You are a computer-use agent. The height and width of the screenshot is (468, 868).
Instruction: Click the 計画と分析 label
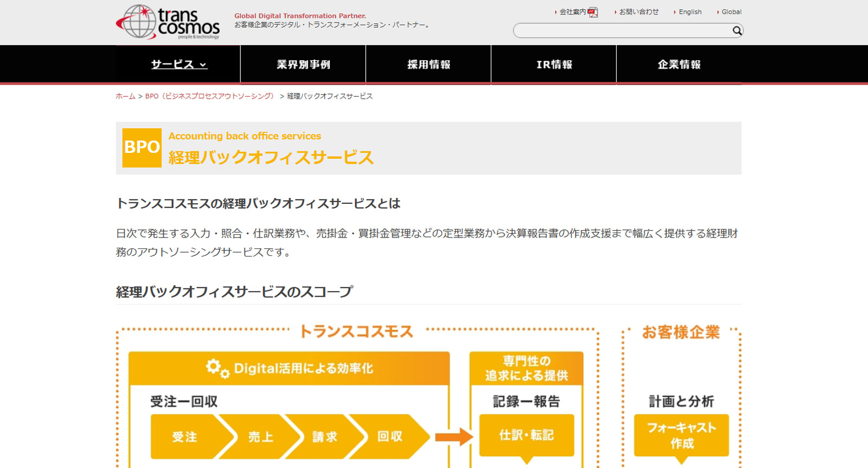click(681, 401)
